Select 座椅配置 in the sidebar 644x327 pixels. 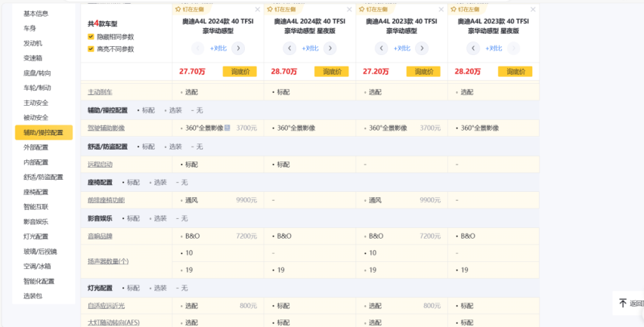(36, 192)
